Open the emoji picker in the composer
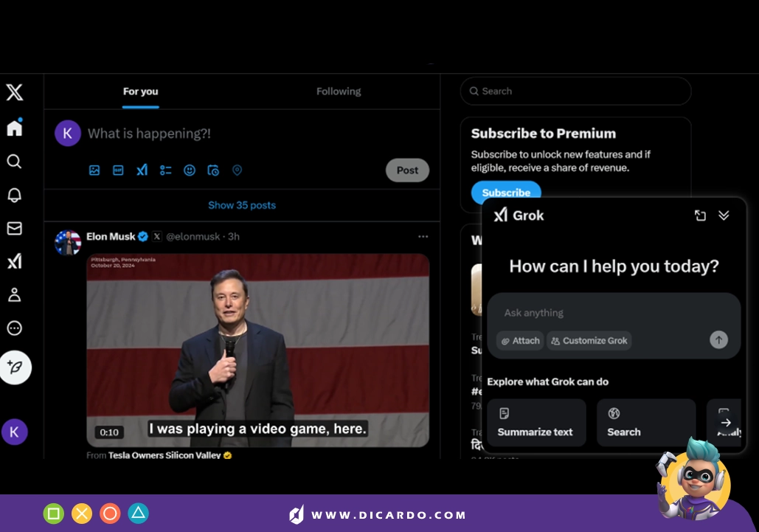 (190, 170)
